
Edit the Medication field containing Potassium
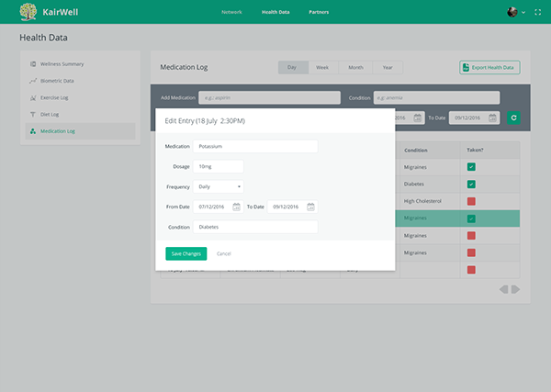pos(255,146)
